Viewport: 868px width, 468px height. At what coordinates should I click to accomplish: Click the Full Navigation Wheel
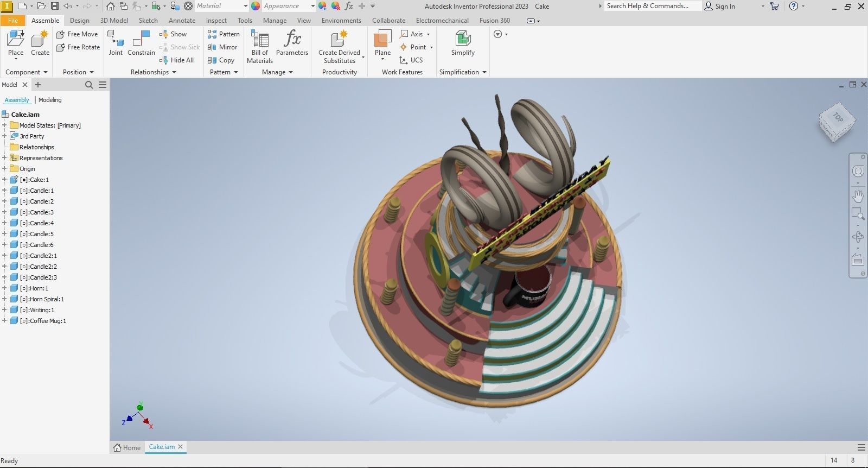click(x=858, y=172)
